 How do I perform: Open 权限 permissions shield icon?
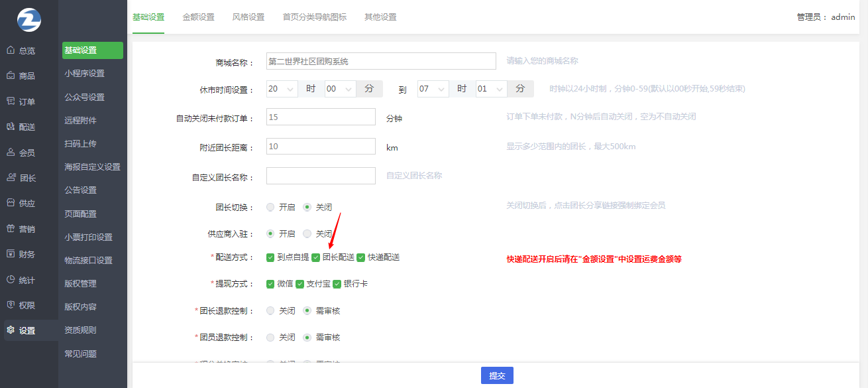click(x=11, y=305)
